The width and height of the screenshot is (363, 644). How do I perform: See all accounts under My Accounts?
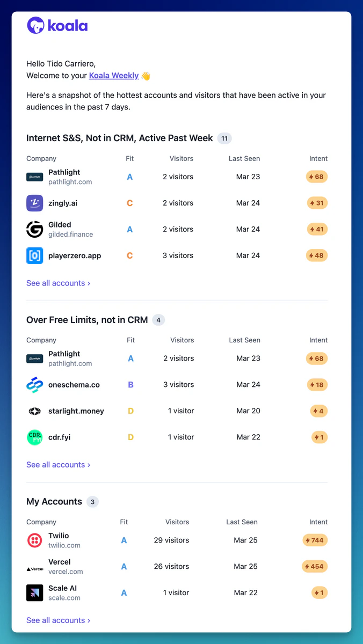pos(58,620)
